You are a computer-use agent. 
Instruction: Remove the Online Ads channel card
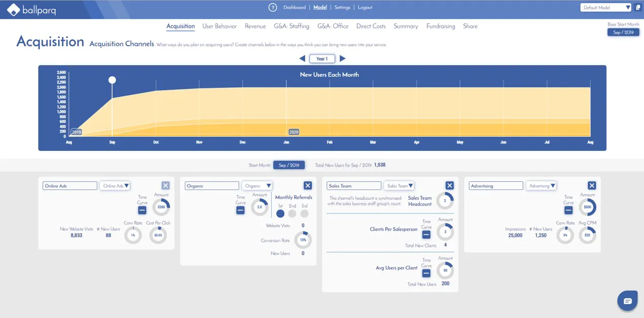tap(166, 186)
